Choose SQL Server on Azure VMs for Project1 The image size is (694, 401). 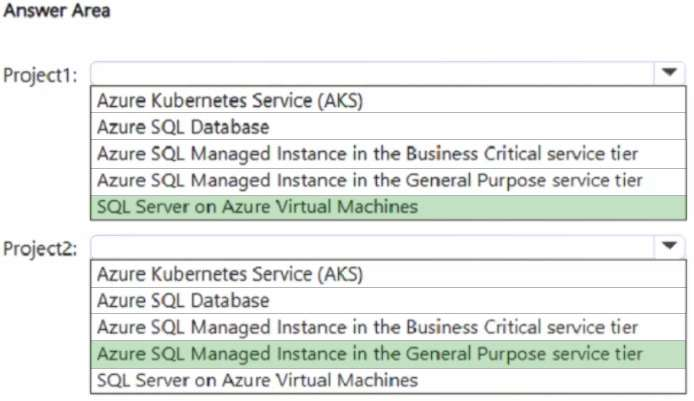coord(257,208)
